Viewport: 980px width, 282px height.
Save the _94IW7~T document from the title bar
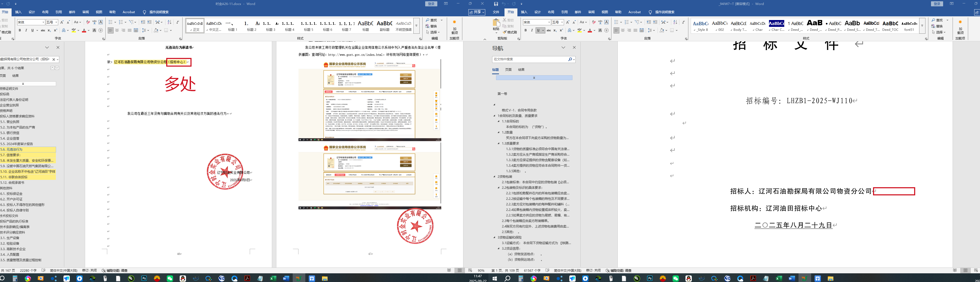496,4
